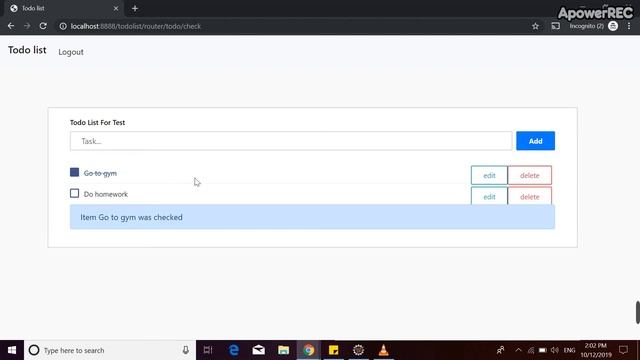Click the Todo List For Test heading

point(98,122)
